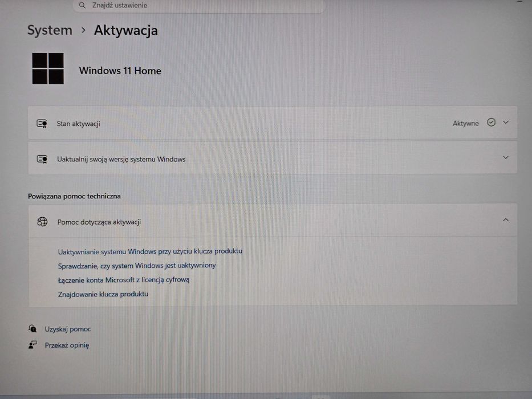This screenshot has height=399, width=532.
Task: Click the Aktywne status text
Action: [465, 124]
